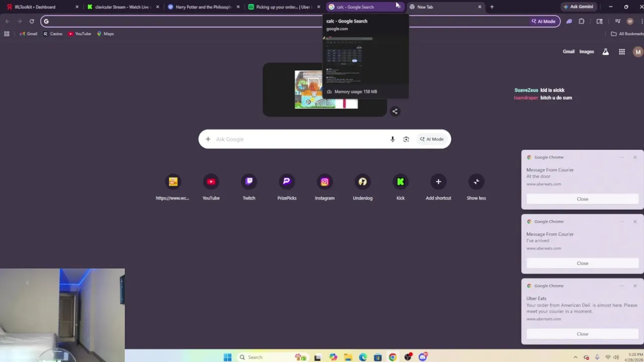Screen dimensions: 644x362
Task: Open the Kick shortcut tile
Action: [400, 187]
